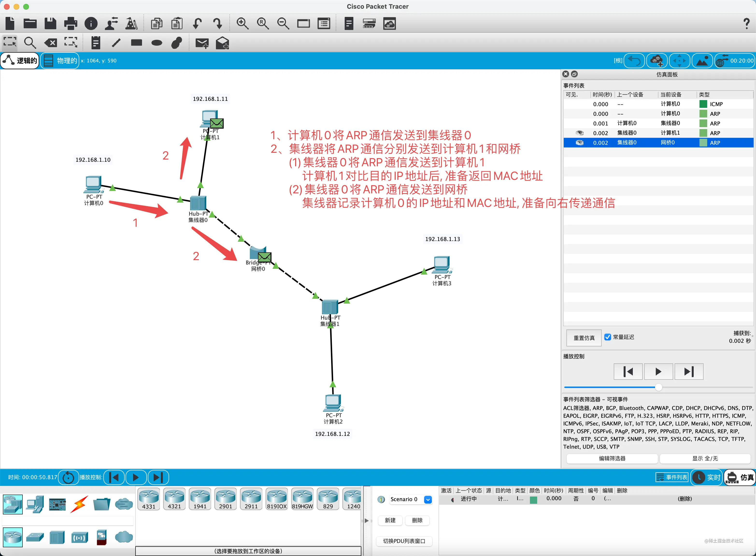Click the Set Tiled Background icon
Screen dimensions: 756x556
coord(702,61)
